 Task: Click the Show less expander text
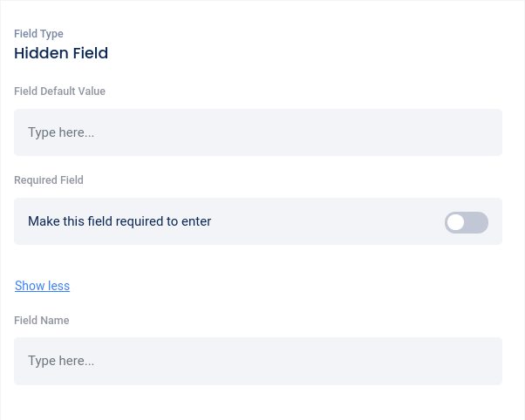[42, 286]
